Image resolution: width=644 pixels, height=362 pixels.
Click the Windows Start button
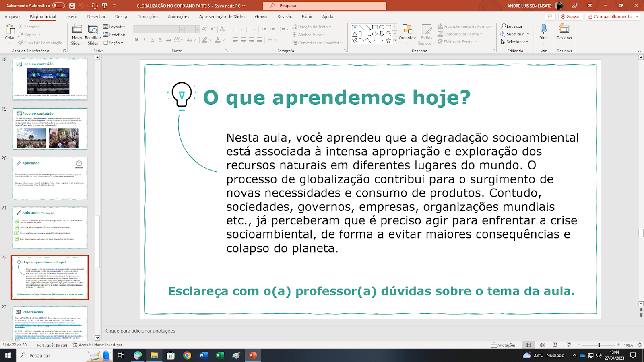point(8,355)
